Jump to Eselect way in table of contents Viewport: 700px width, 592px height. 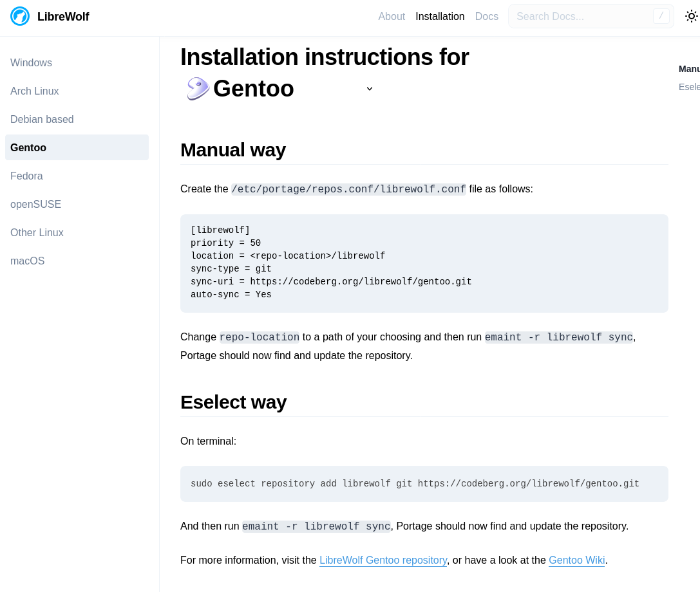pos(689,87)
